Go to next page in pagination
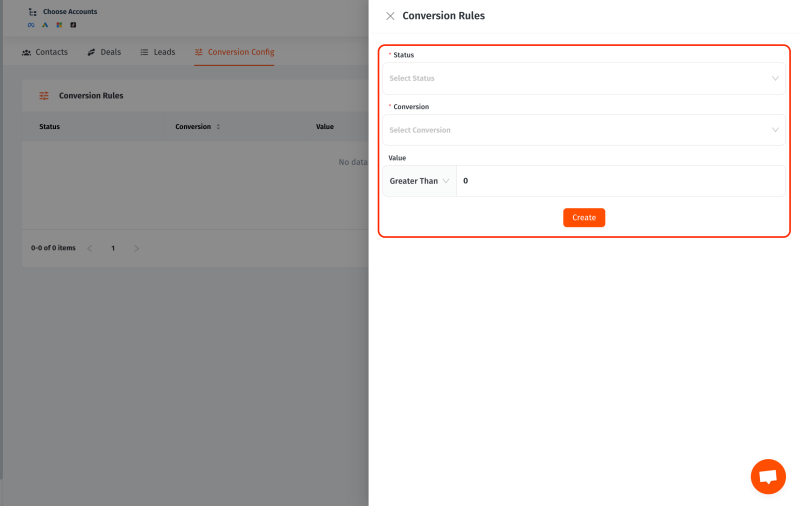This screenshot has height=506, width=800. tap(137, 248)
